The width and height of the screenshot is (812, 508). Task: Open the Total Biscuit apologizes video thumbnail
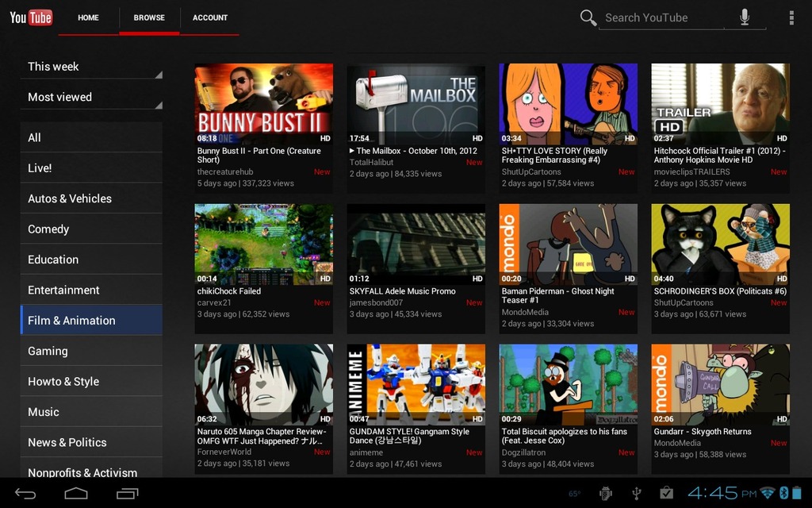point(568,385)
